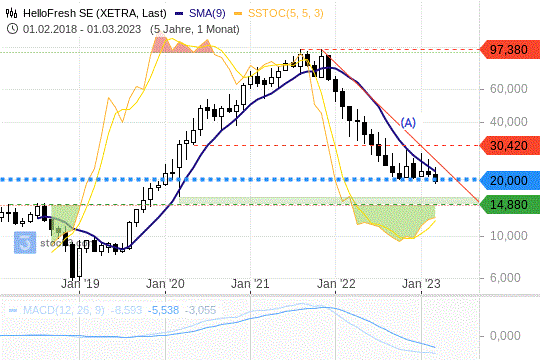Click the (A) wave annotation label

coord(408,123)
